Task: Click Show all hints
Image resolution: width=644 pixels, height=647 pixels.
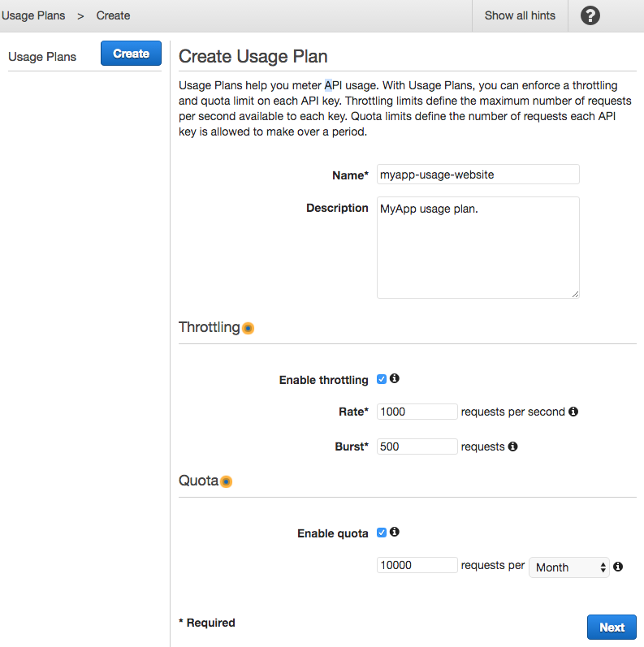Action: (x=520, y=15)
